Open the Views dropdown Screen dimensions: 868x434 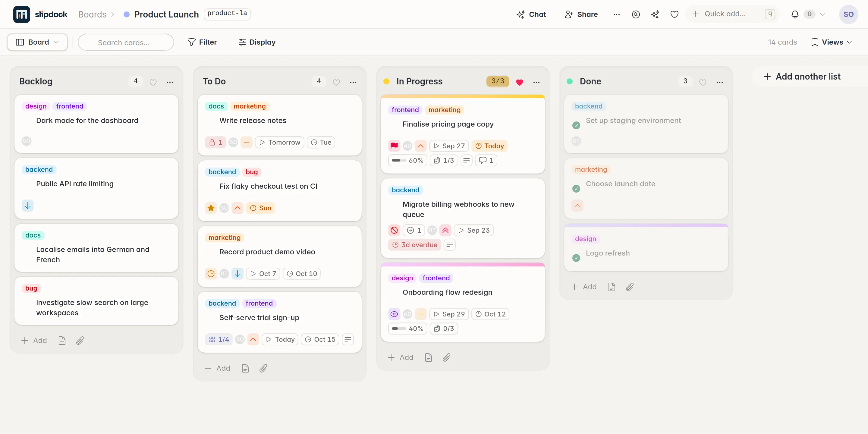832,42
